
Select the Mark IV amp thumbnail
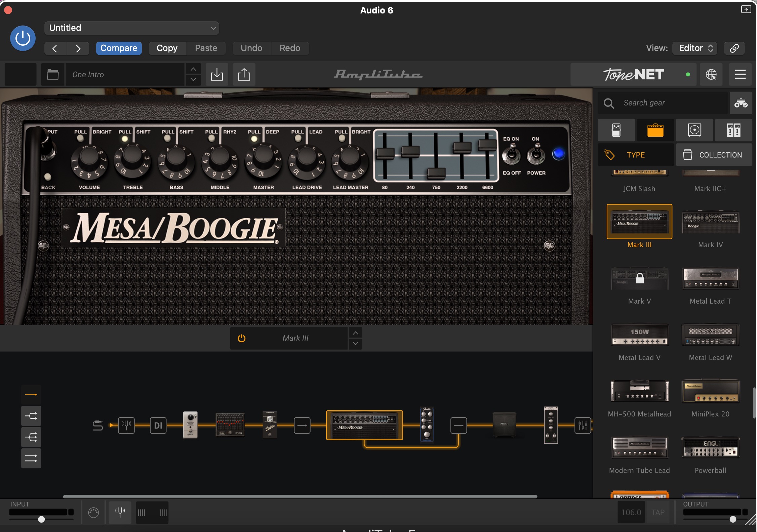click(x=710, y=222)
